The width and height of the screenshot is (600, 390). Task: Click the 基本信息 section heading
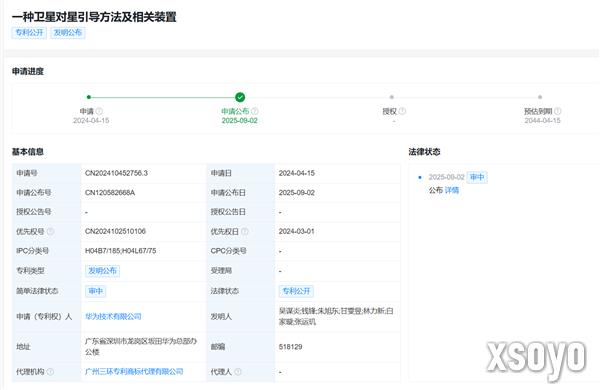point(28,152)
